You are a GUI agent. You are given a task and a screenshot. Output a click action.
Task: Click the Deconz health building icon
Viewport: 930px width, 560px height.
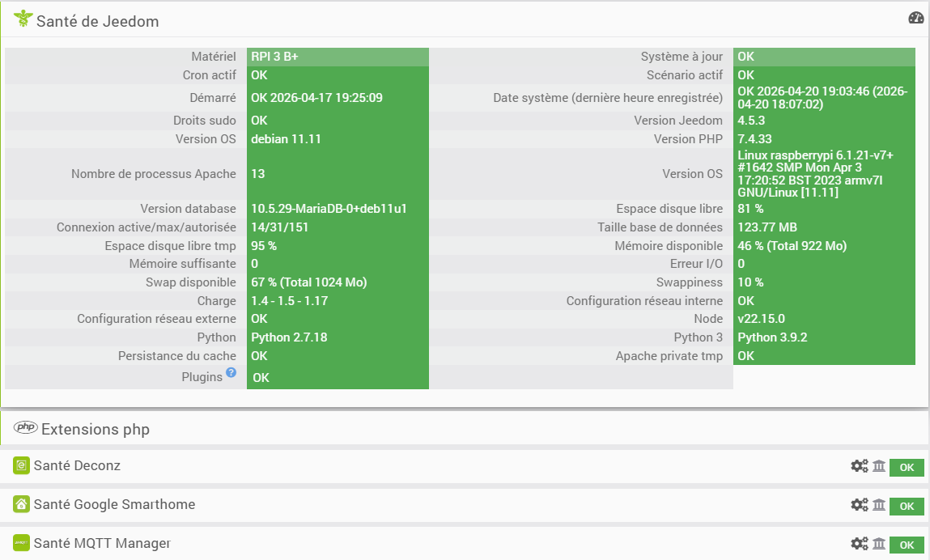pyautogui.click(x=879, y=466)
